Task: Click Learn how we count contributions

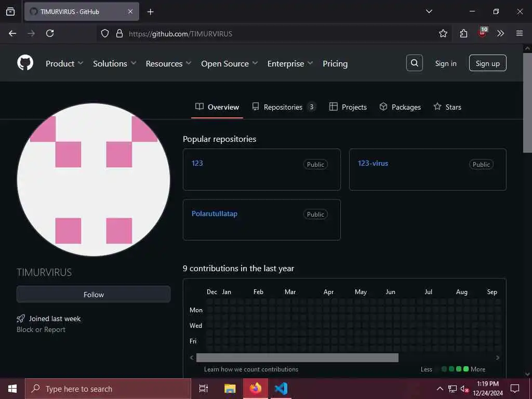Action: 251,369
